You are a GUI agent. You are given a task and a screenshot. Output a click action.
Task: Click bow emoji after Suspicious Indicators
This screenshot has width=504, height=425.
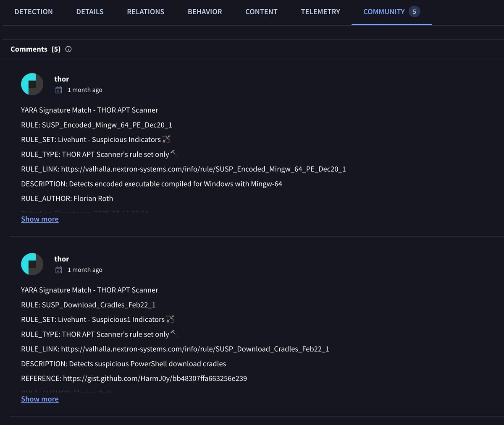click(x=166, y=139)
